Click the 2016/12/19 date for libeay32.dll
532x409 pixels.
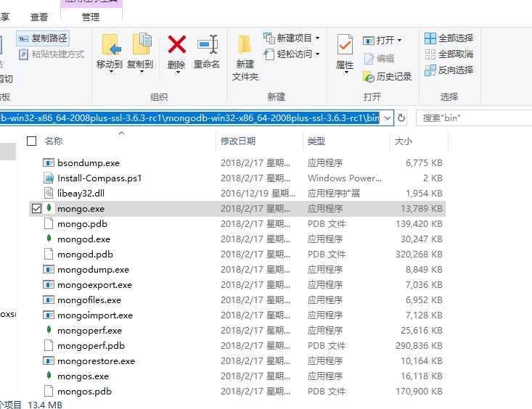coord(258,194)
